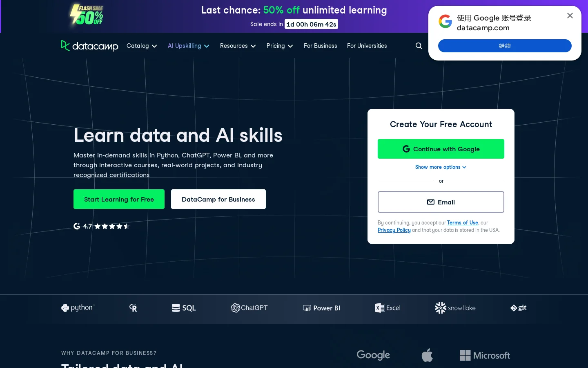Viewport: 588px width, 368px height.
Task: Open the Catalog menu
Action: pos(142,46)
